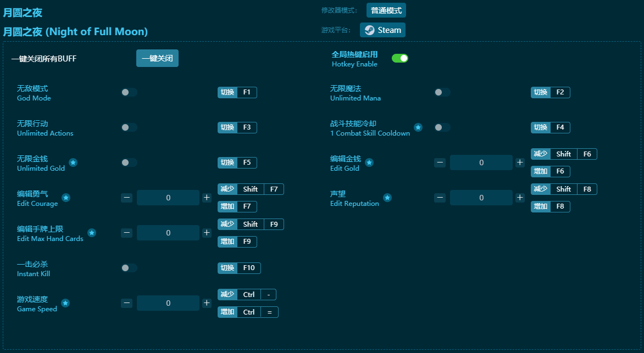Turn off the global Hotkey Enable switch

[400, 58]
